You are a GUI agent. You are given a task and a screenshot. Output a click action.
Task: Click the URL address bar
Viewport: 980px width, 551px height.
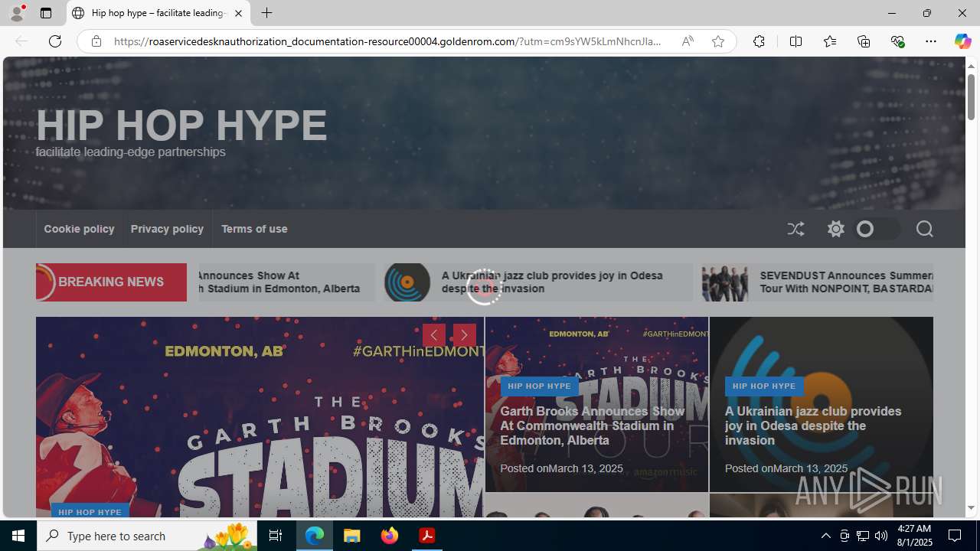pyautogui.click(x=387, y=41)
